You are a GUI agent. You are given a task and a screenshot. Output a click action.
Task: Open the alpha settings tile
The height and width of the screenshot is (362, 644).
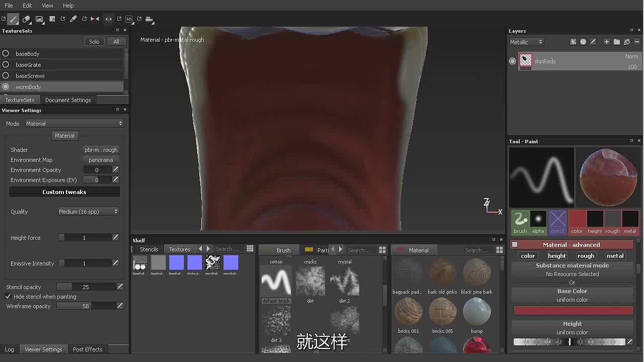click(538, 222)
